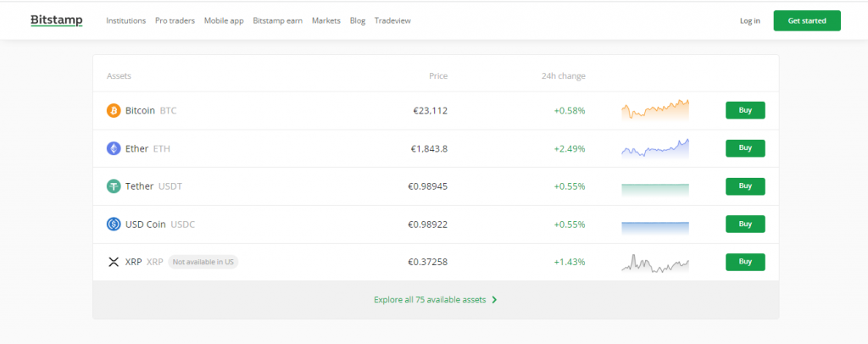Open the Pro traders menu item
This screenshot has width=868, height=344.
[x=175, y=21]
